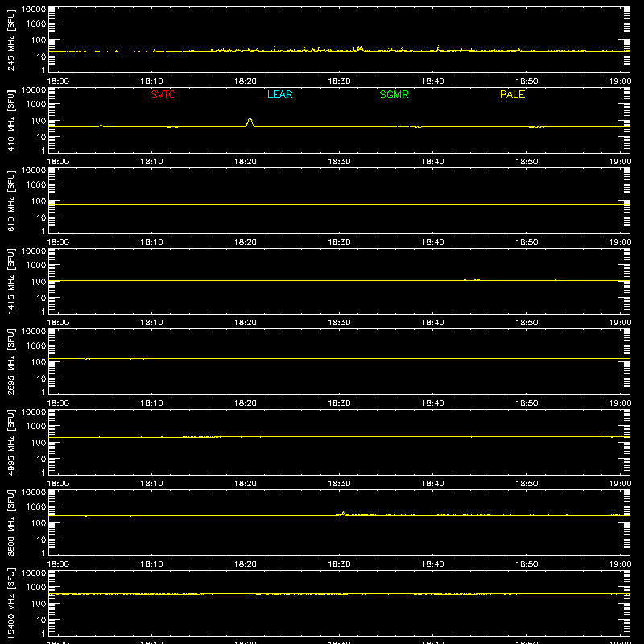Screen dimensions: 644x644
Task: Click the 2695 MHz [SFU] axis title
Action: [11, 361]
